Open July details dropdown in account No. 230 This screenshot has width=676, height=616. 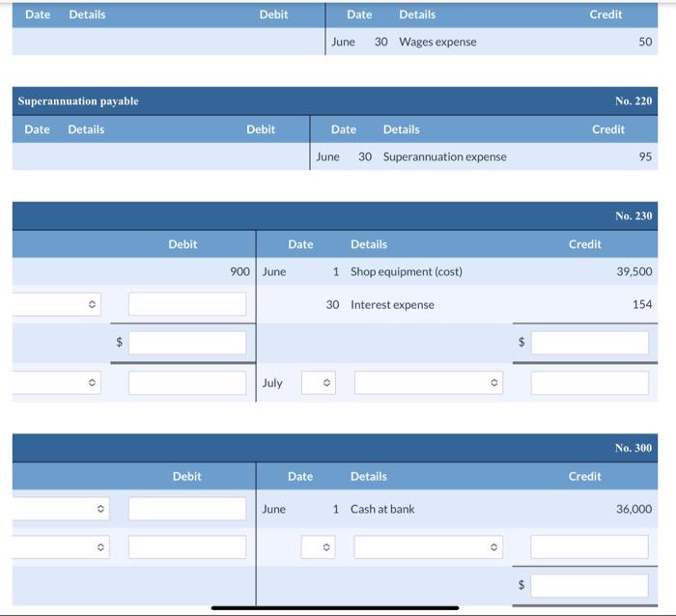429,382
